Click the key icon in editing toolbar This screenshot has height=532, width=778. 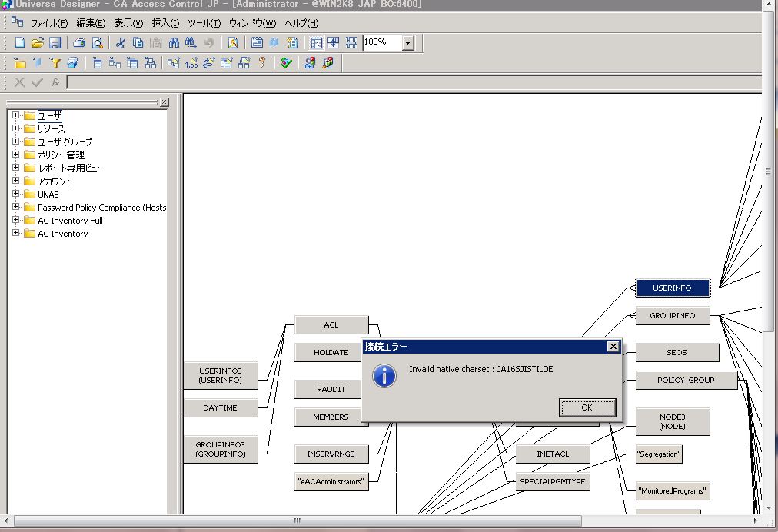262,63
